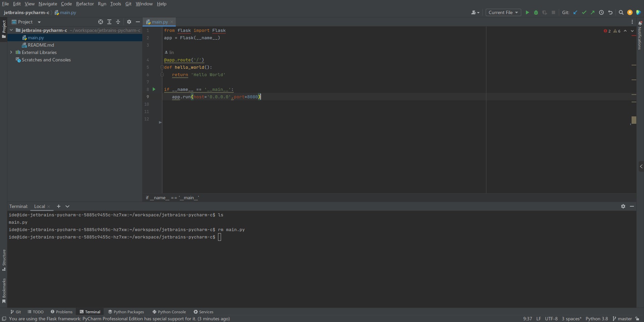The image size is (644, 322).
Task: Expand all icon in Project panel
Action: point(109,22)
